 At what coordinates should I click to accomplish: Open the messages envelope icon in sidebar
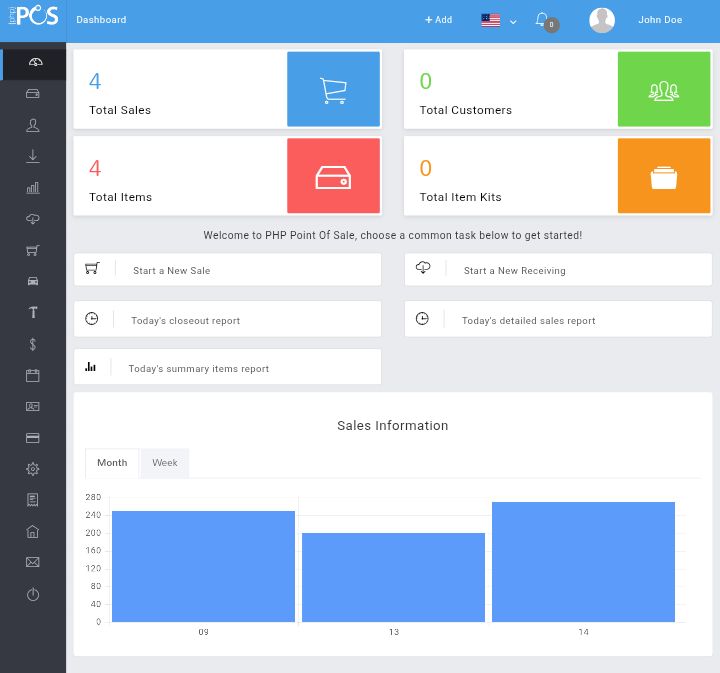point(33,562)
